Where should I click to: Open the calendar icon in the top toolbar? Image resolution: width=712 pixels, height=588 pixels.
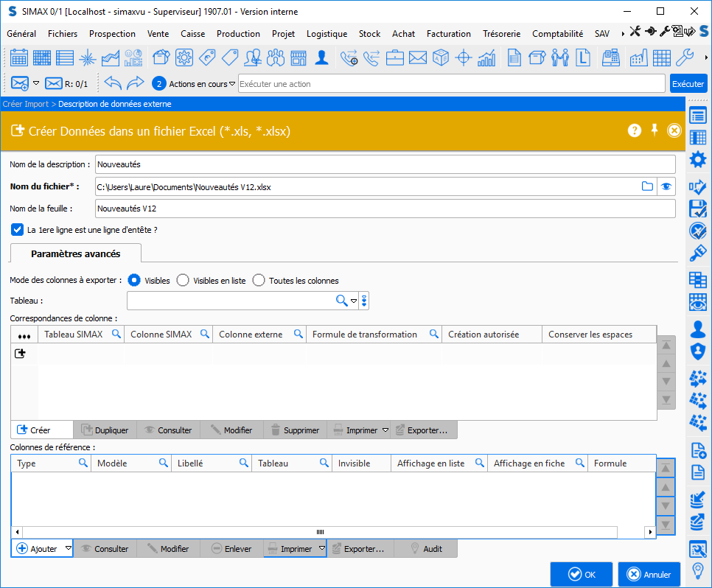click(19, 57)
